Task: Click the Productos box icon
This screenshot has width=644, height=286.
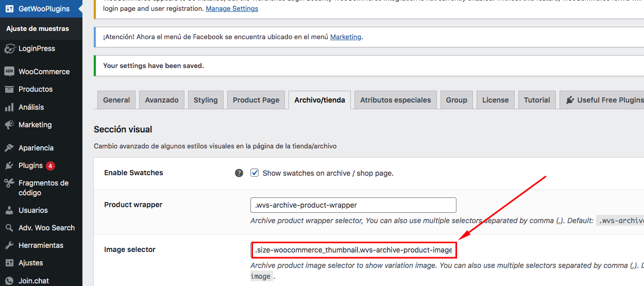Action: tap(9, 89)
